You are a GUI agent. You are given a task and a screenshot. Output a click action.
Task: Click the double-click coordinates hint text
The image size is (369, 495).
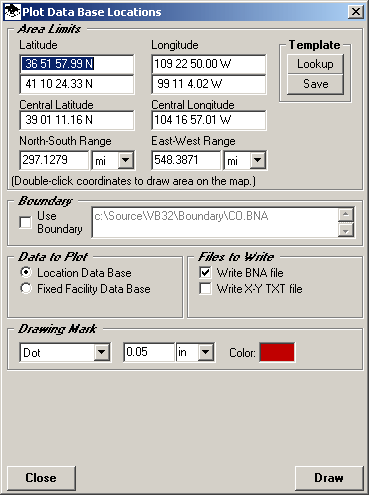pyautogui.click(x=134, y=181)
